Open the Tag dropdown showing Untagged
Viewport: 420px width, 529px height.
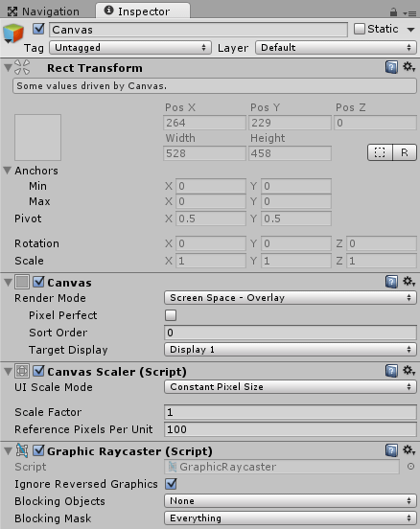click(130, 48)
